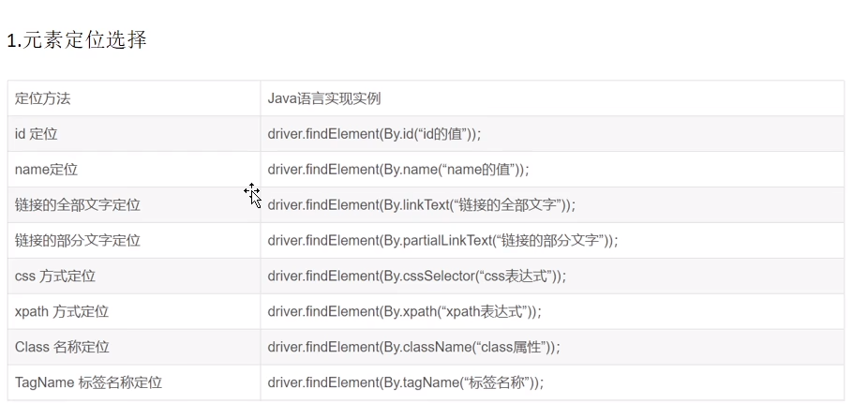Select the 定位方法 header cell
Screen dimensions: 868x419
pos(134,98)
